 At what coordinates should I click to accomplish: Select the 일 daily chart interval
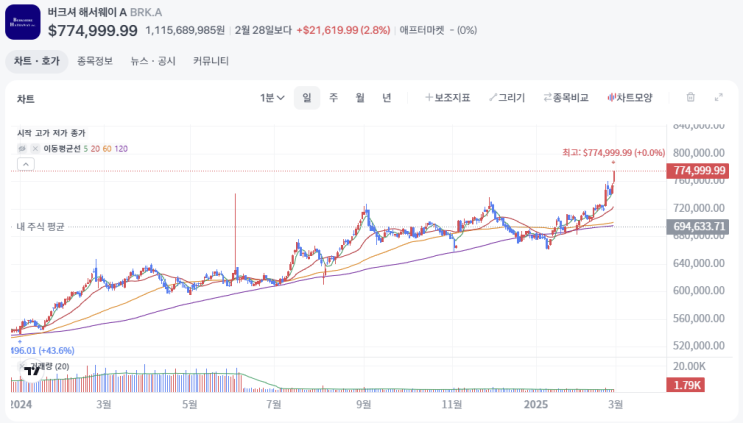tap(306, 98)
